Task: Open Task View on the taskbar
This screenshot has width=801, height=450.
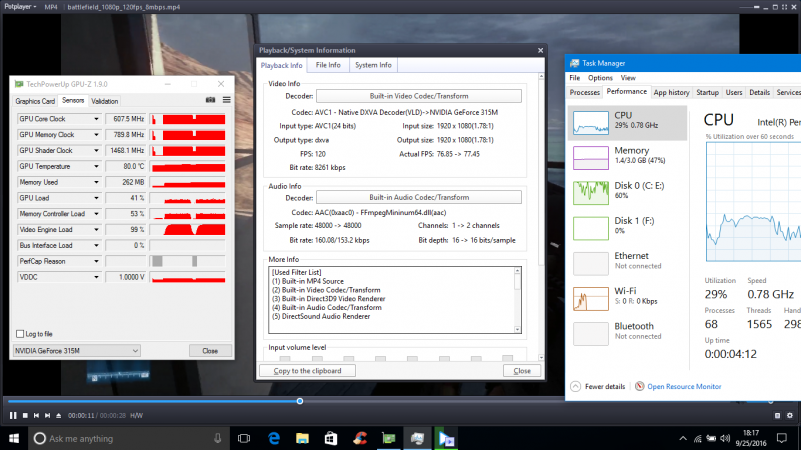Action: click(244, 439)
